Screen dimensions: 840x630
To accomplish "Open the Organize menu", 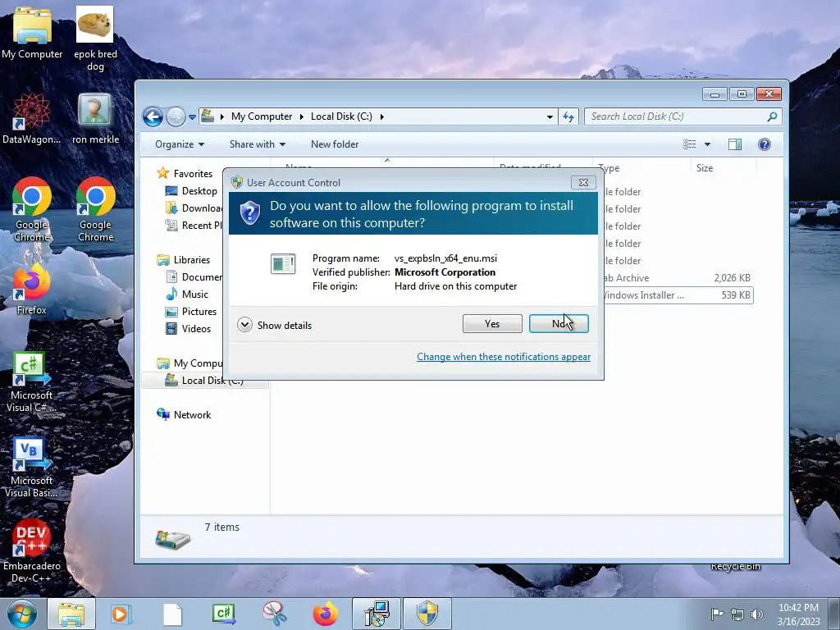I will [180, 144].
